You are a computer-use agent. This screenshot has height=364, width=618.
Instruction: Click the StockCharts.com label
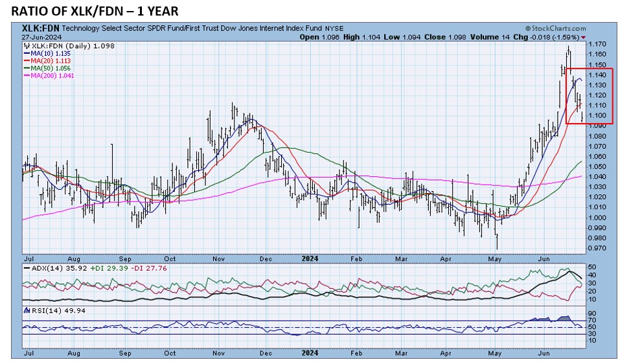coord(555,28)
